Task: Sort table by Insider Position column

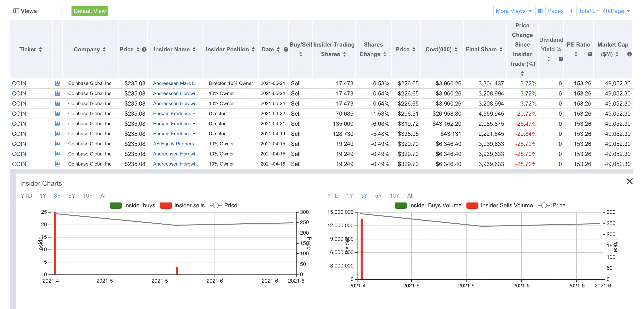Action: (x=253, y=49)
